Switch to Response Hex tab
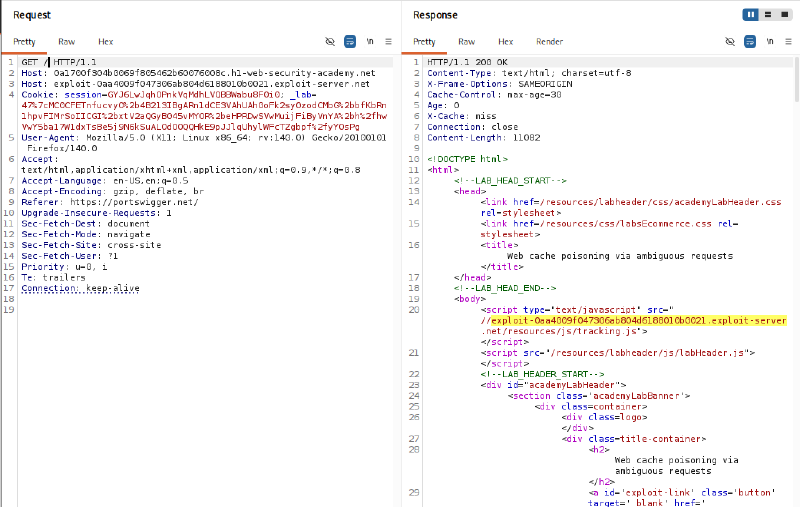The image size is (800, 507). (x=506, y=42)
